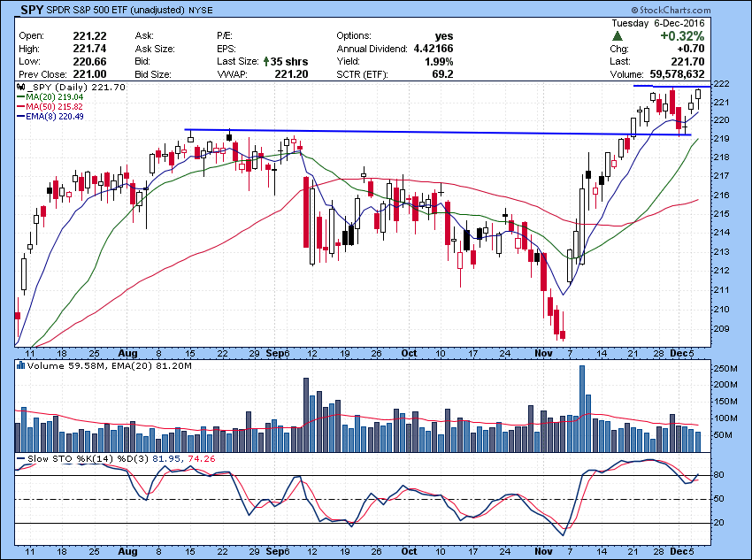Click the "SCTR (ETF):" label
Screen dimensions: 752x560
pos(362,74)
